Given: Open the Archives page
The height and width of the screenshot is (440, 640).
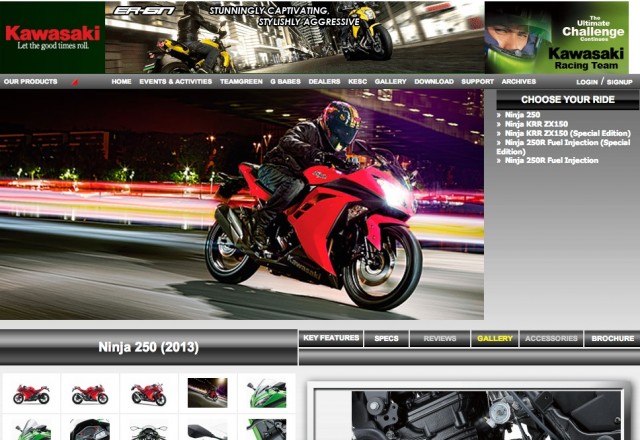Looking at the screenshot, I should pos(519,82).
